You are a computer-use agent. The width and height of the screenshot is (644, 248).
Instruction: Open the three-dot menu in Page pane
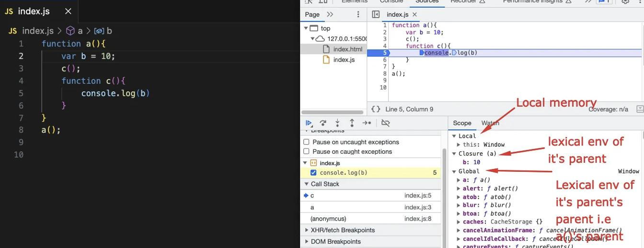pos(358,14)
